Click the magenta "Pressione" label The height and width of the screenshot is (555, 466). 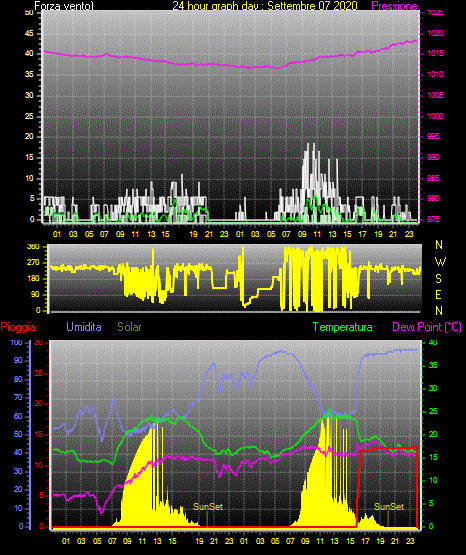(394, 6)
